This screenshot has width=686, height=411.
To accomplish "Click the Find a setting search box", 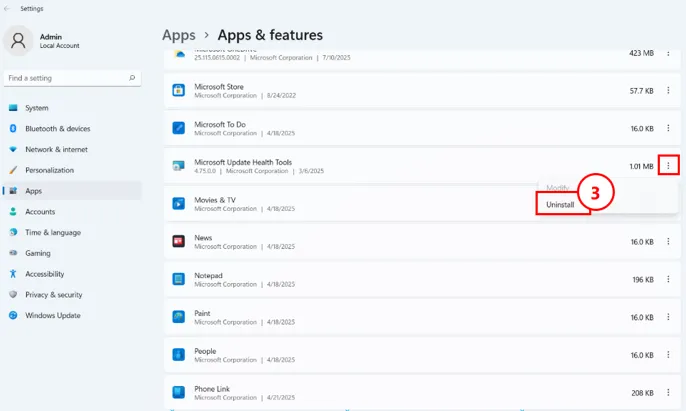I will coord(65,78).
